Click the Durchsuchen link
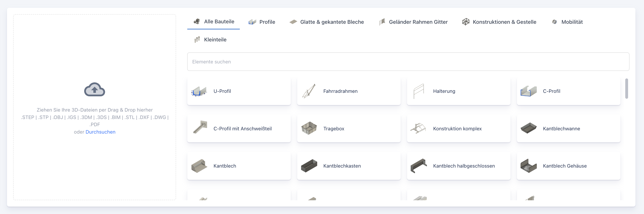 tap(100, 132)
